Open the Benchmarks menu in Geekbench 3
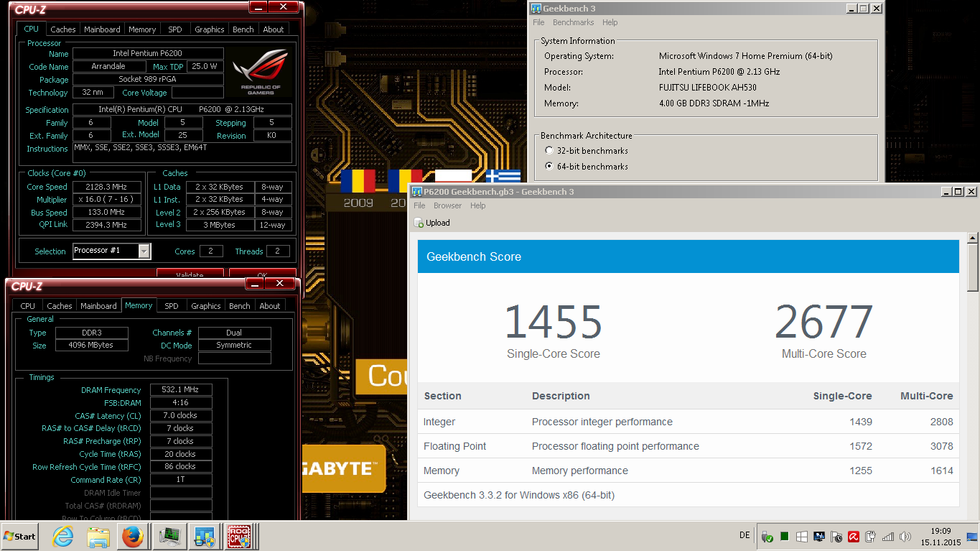This screenshot has height=551, width=980. click(x=573, y=22)
